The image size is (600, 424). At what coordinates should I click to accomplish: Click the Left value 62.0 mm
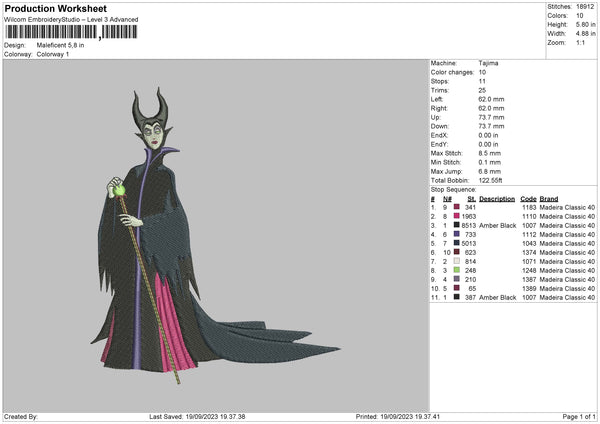click(x=491, y=99)
